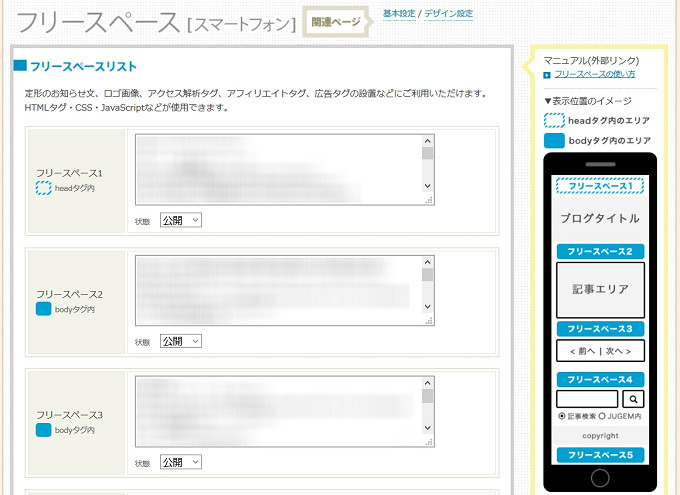Screen dimensions: 680x495
Task: Click the scrollbar thumb in フリースペース2 textarea
Action: pos(427,275)
